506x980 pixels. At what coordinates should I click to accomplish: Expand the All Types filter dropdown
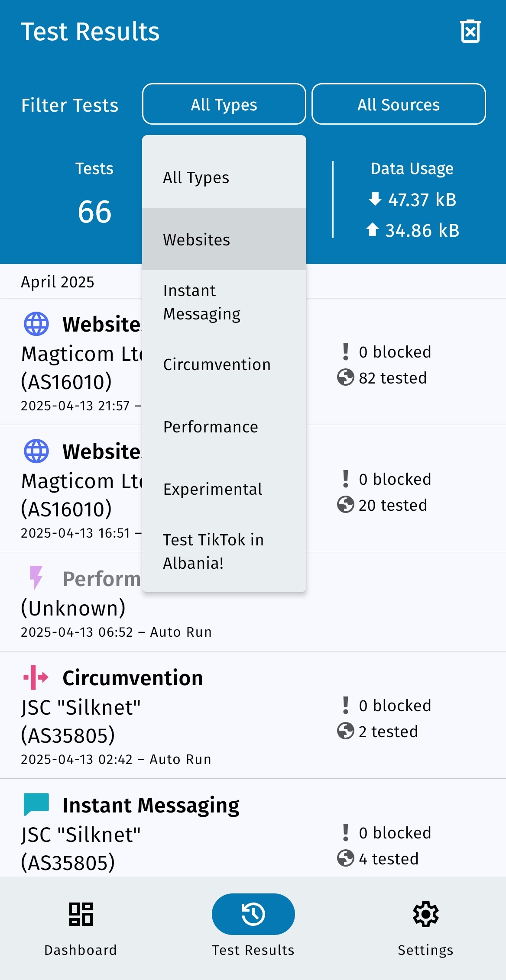(x=224, y=104)
